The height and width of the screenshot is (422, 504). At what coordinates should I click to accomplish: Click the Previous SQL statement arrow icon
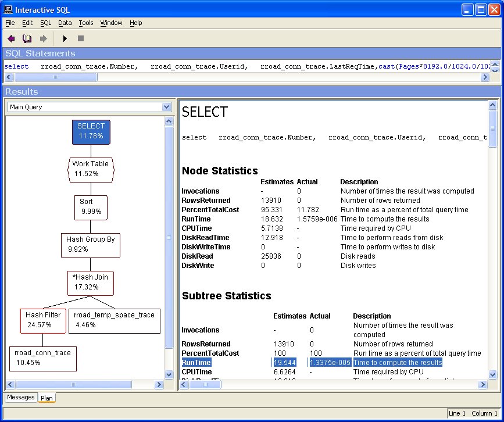(11, 38)
